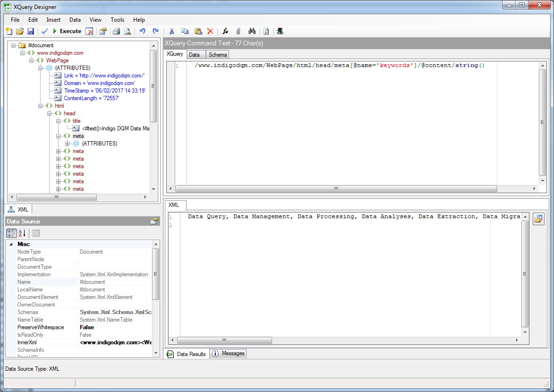This screenshot has width=554, height=392.
Task: Click the Save disk icon in toolbar
Action: pyautogui.click(x=31, y=31)
